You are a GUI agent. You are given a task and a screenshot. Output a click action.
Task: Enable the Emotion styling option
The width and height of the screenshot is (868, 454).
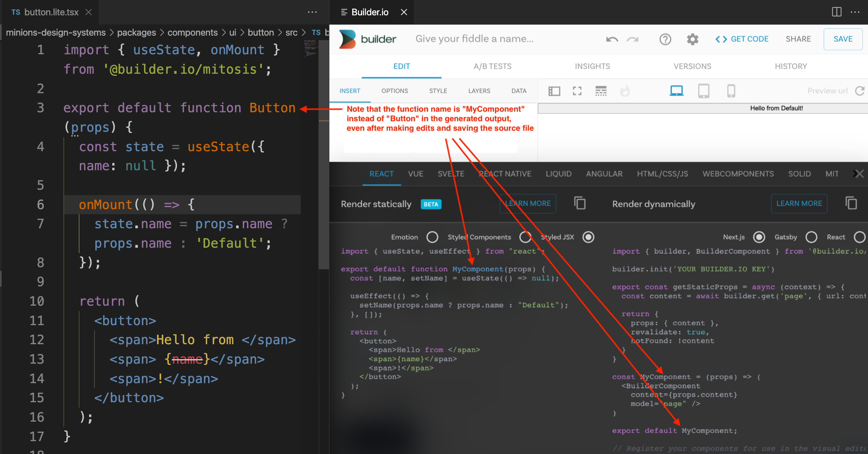click(432, 237)
